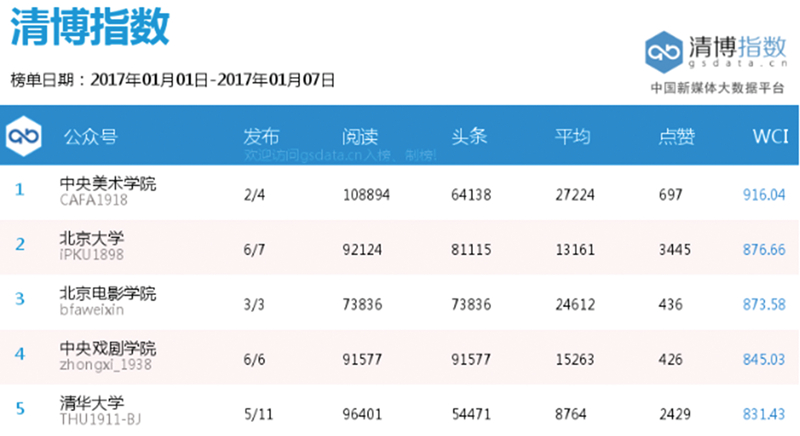Open the 中央戏剧学院 account name
800x436 pixels.
(x=108, y=348)
